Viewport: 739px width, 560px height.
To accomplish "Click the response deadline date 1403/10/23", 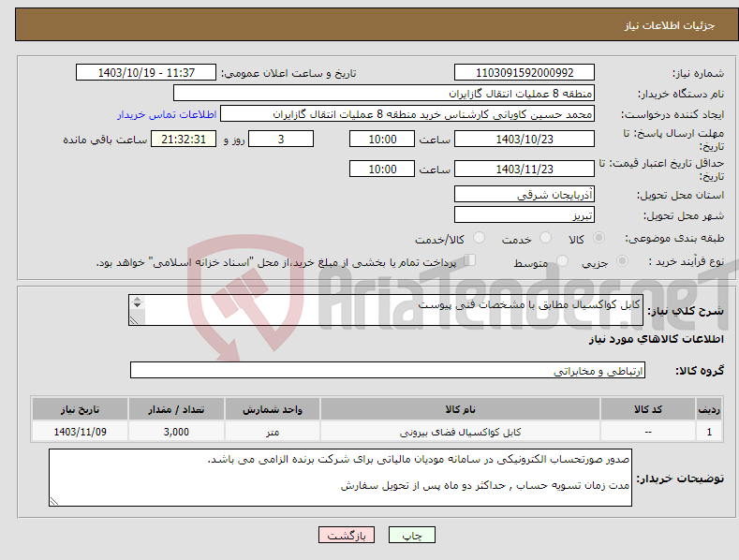I will point(525,139).
